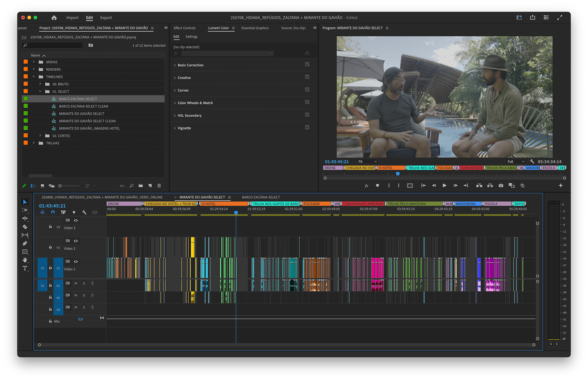Click Export in the top header
The height and width of the screenshot is (380, 588).
tap(106, 18)
